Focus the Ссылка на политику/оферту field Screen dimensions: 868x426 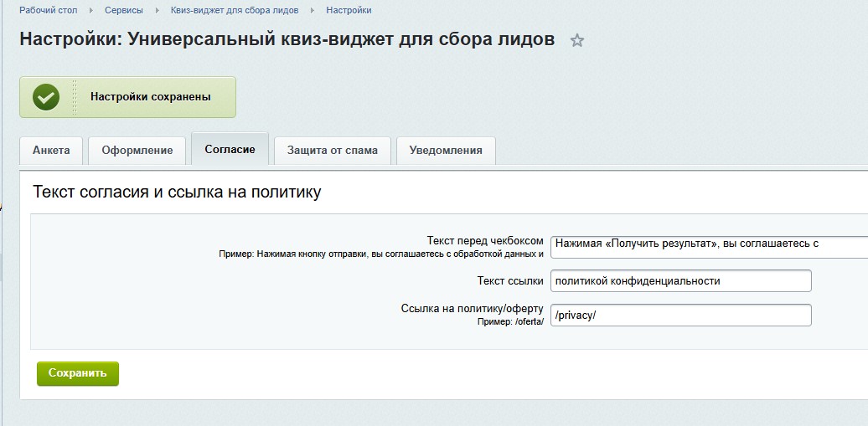pos(681,316)
